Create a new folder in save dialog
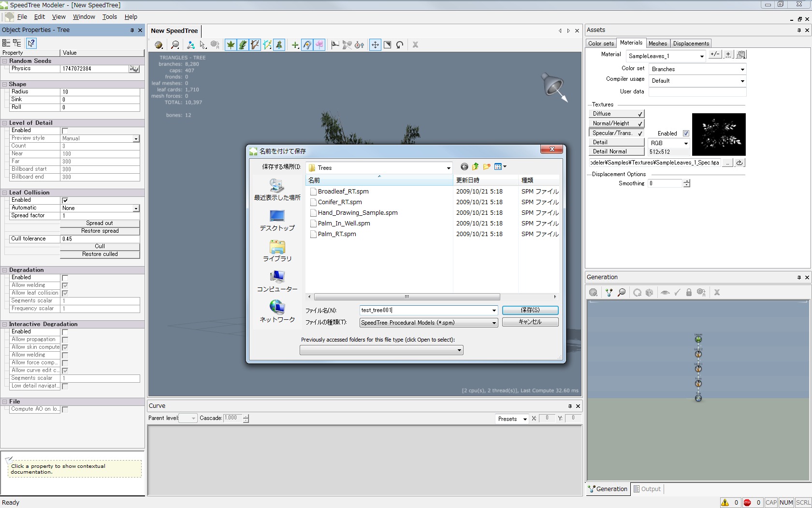Viewport: 812px width, 508px height. [487, 167]
